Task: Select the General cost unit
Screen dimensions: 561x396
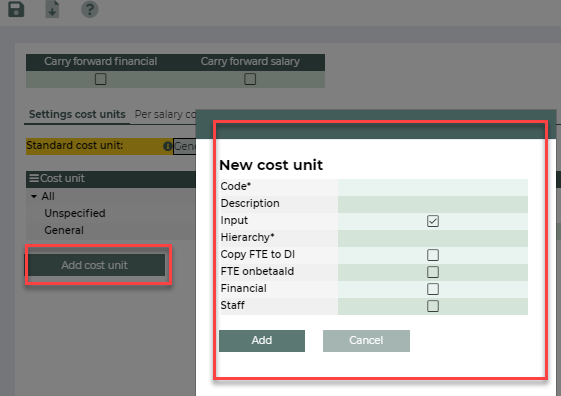Action: 64,230
